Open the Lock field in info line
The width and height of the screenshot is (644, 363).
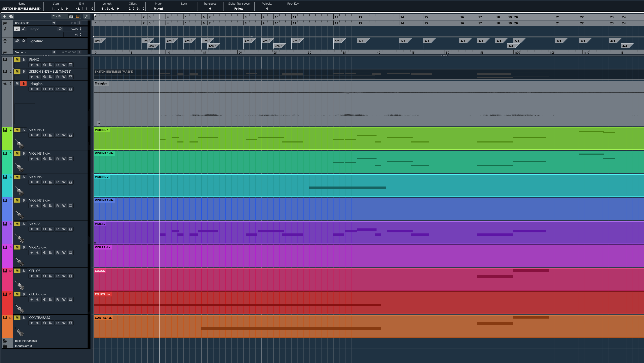pos(184,9)
